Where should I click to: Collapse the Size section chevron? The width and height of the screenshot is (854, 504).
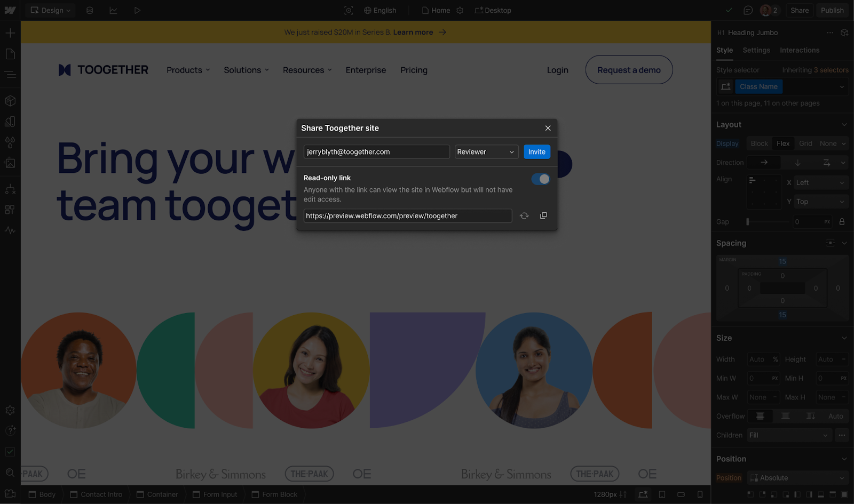(x=844, y=338)
